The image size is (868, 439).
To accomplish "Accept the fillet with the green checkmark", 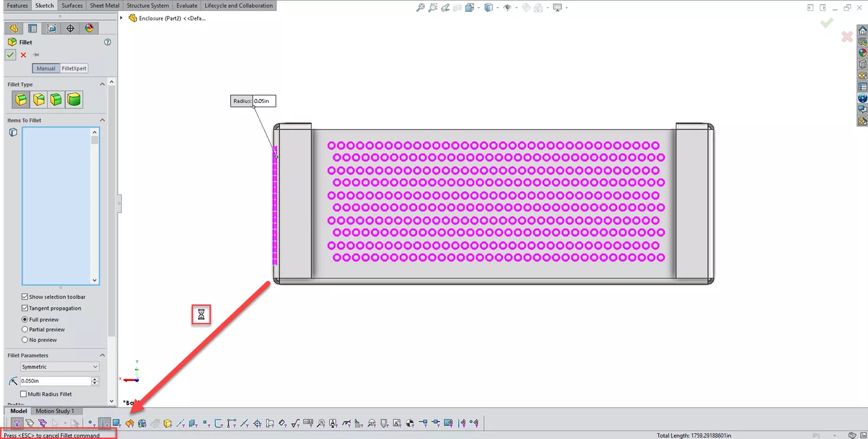I will coord(10,55).
